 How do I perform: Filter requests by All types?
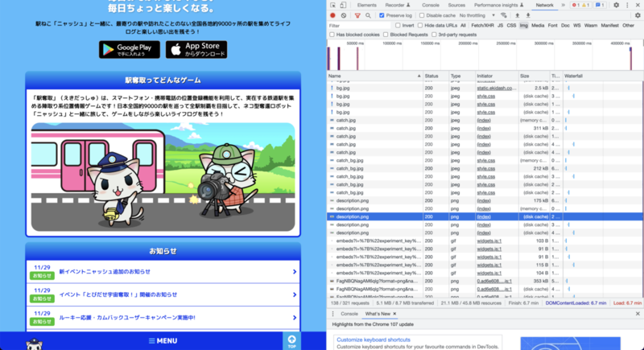[x=463, y=26]
